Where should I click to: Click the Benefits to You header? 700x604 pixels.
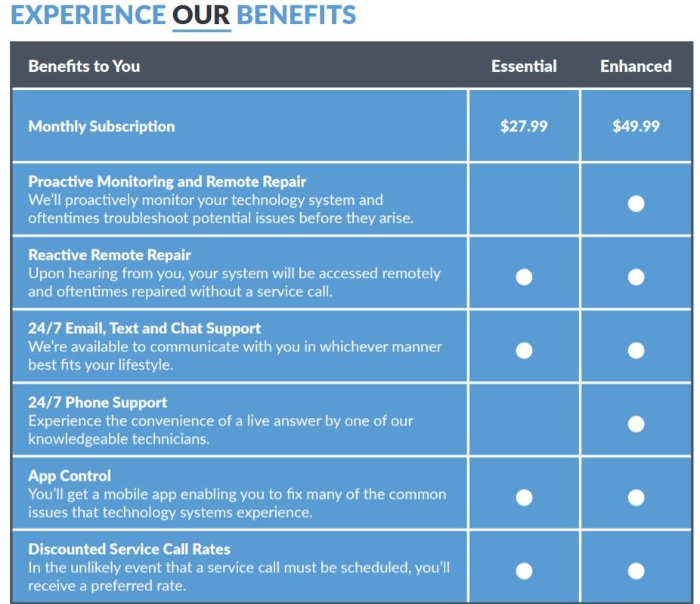tap(84, 66)
